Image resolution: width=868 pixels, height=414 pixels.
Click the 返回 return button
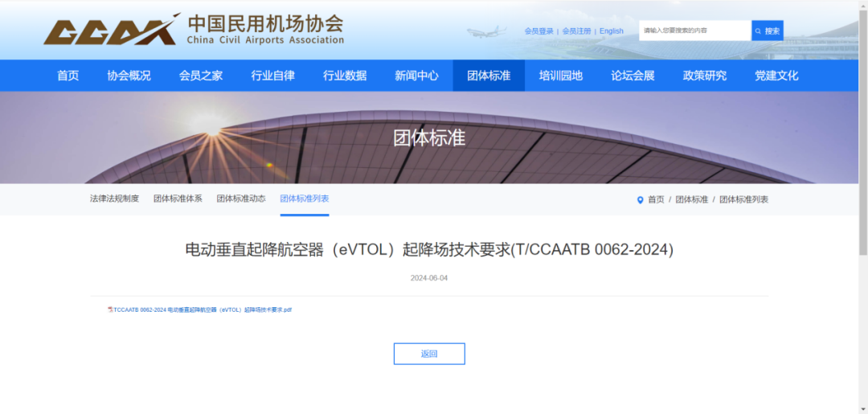click(429, 354)
